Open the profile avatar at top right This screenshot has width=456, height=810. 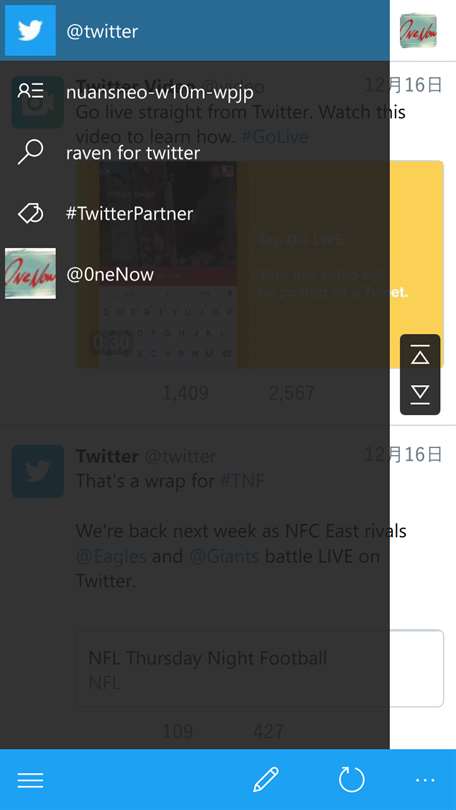tap(418, 31)
